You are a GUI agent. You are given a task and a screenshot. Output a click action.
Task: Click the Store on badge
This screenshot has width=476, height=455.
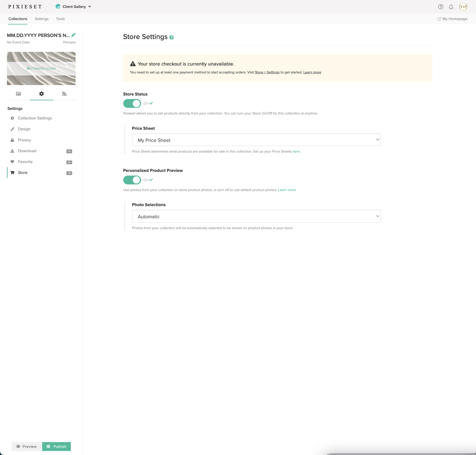point(69,173)
